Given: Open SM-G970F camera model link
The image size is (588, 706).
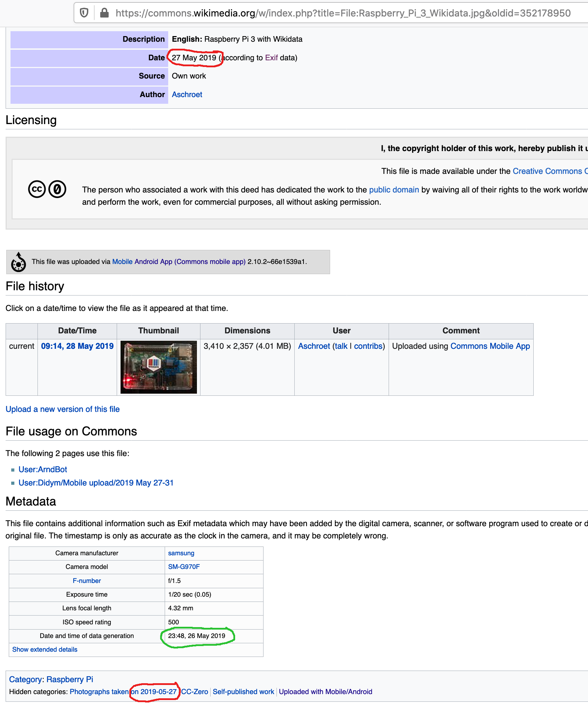Looking at the screenshot, I should tap(184, 567).
